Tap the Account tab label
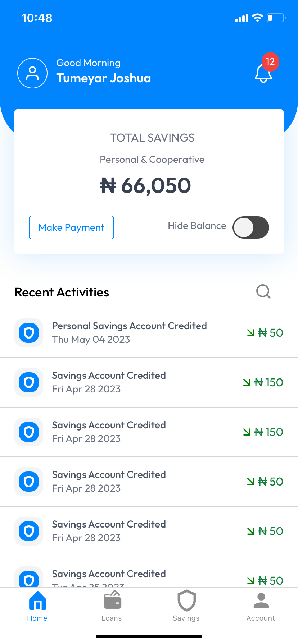Screen dimensions: 298x644 pos(261,618)
